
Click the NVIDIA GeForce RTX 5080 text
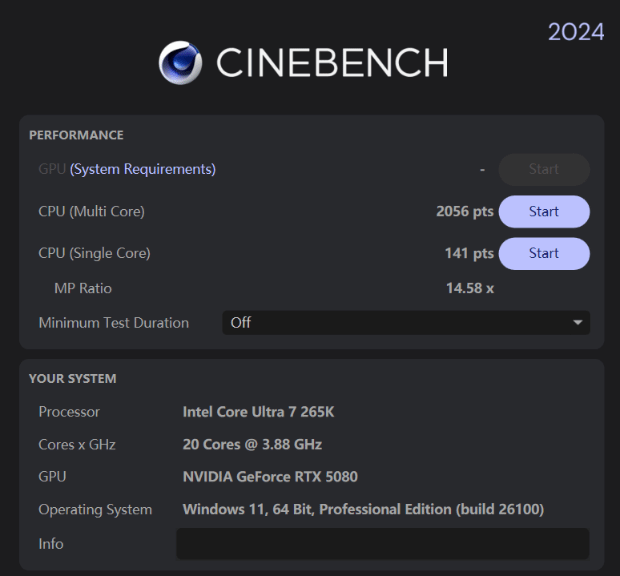[270, 477]
